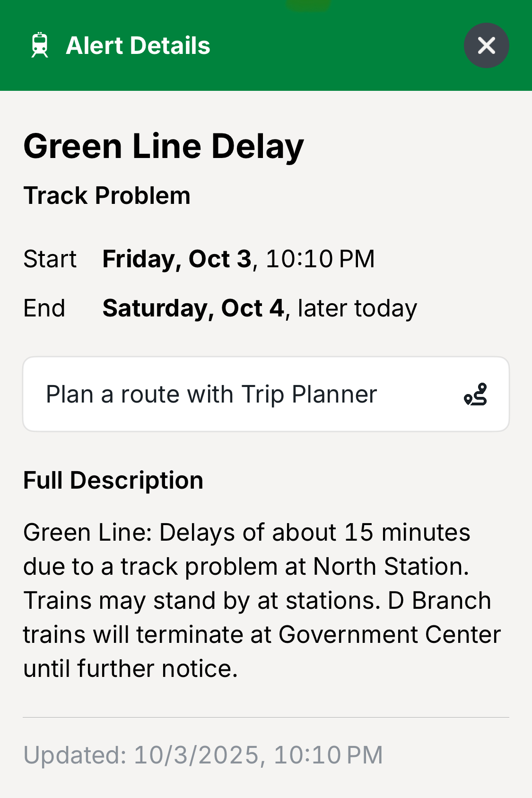
Task: Click the Full Description heading
Action: coord(113,481)
